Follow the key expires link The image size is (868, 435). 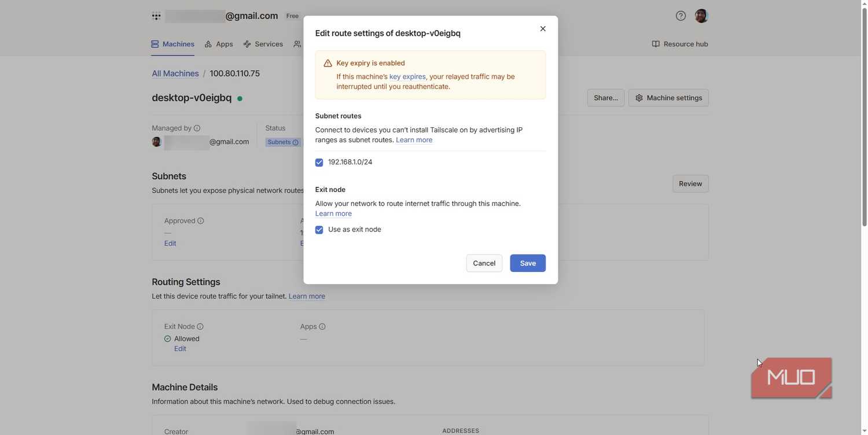(407, 76)
